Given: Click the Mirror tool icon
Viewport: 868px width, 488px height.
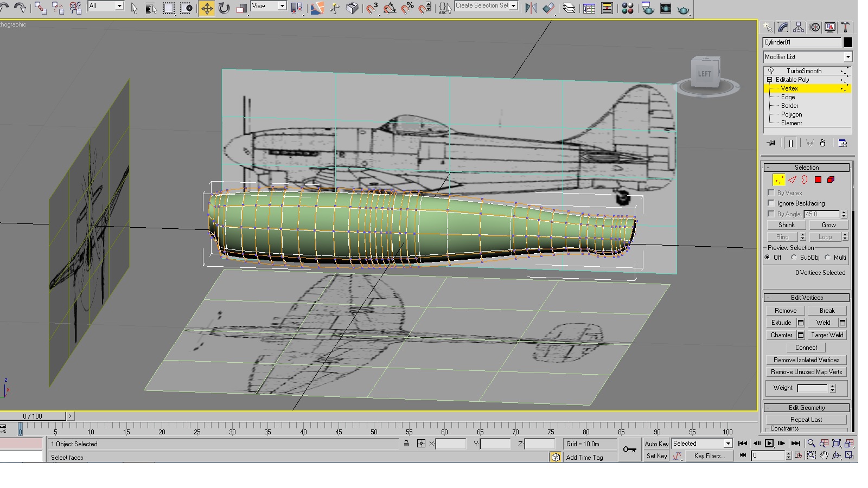Looking at the screenshot, I should click(x=531, y=8).
